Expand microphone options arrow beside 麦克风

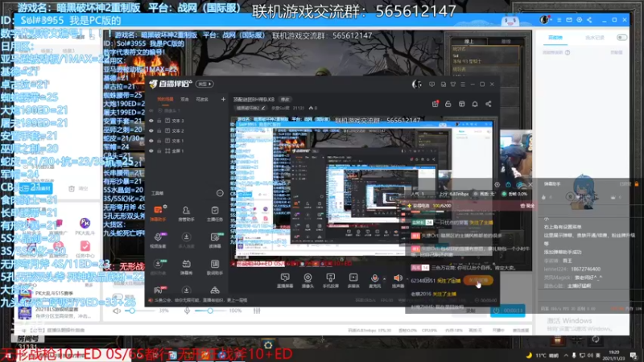pyautogui.click(x=385, y=278)
